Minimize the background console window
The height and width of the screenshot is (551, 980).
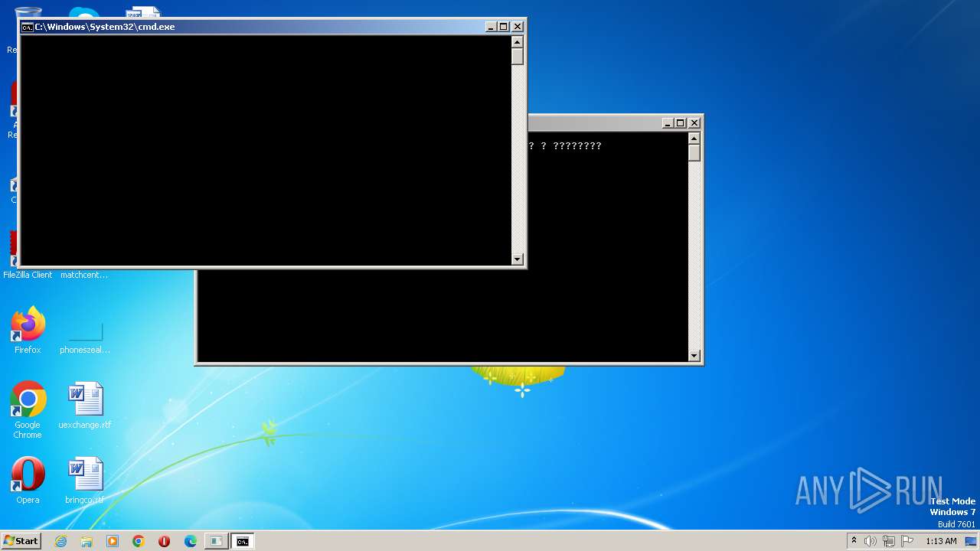[x=668, y=123]
